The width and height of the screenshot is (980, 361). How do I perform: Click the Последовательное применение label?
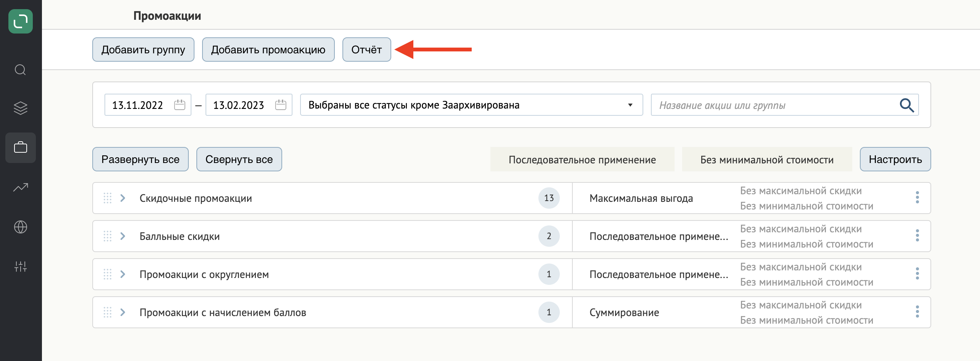coord(582,160)
